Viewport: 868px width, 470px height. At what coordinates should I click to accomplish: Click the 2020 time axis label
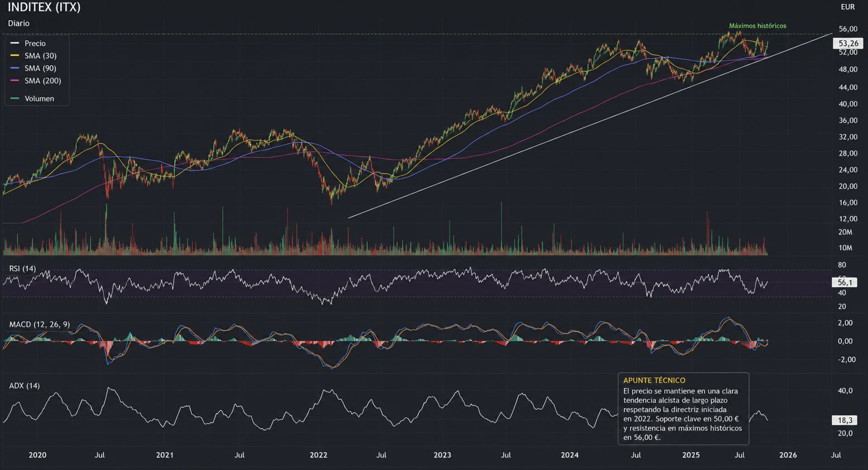[37, 455]
